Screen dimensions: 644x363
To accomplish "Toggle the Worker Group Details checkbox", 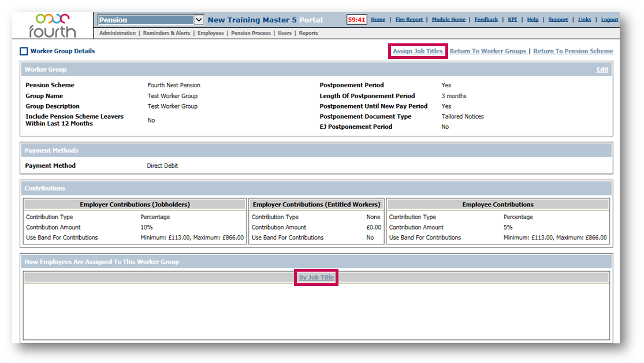I will pyautogui.click(x=24, y=51).
